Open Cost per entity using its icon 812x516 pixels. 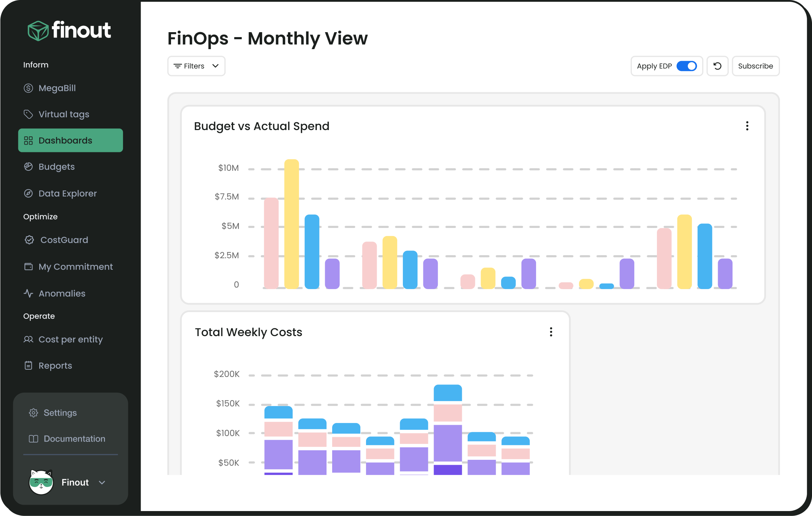point(28,339)
